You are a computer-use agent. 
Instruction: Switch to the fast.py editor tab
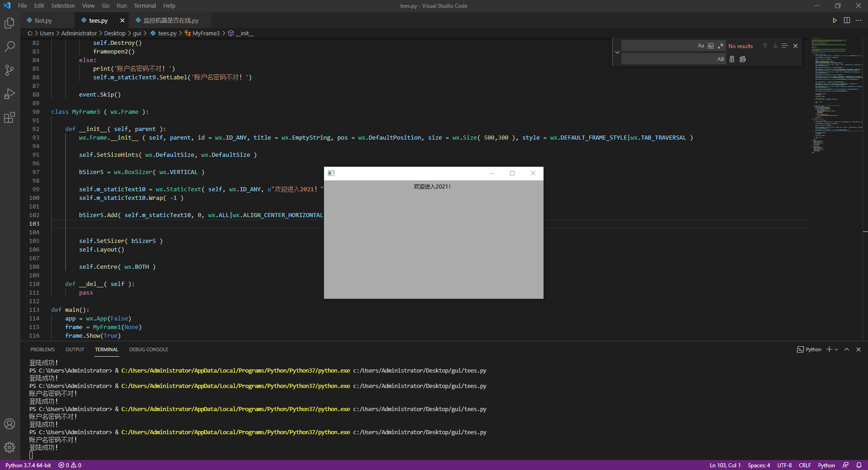point(43,20)
